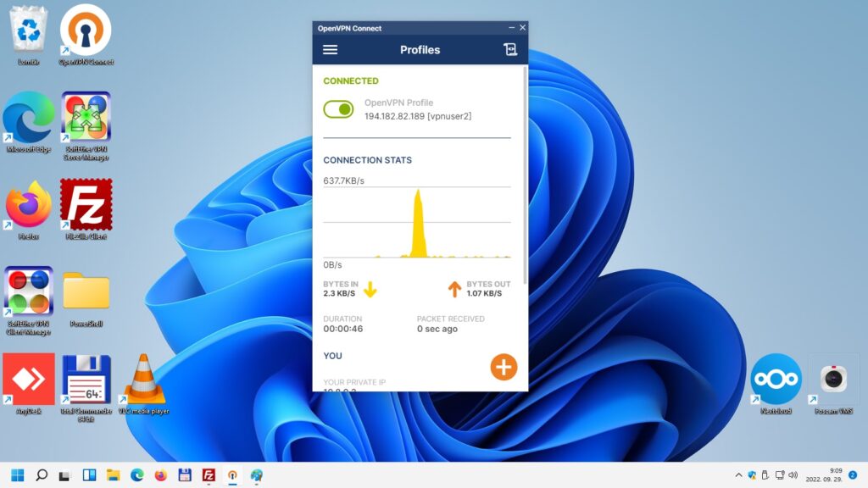Screen dimensions: 868x488
Task: Open taskbar Search
Action: pos(42,475)
